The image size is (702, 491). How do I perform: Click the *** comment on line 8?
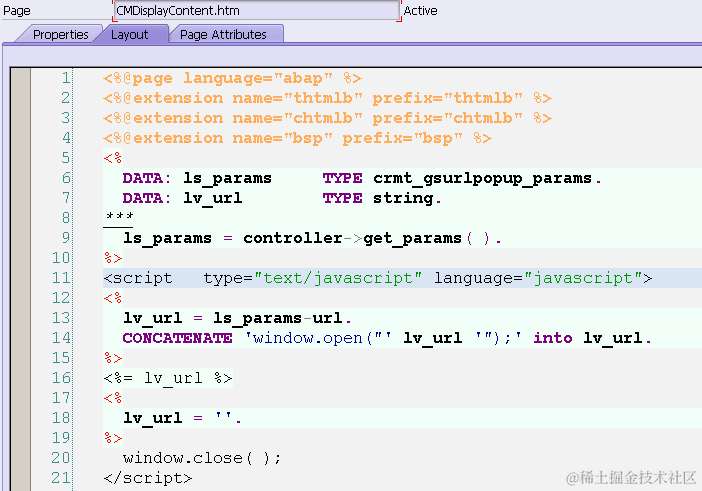click(119, 217)
